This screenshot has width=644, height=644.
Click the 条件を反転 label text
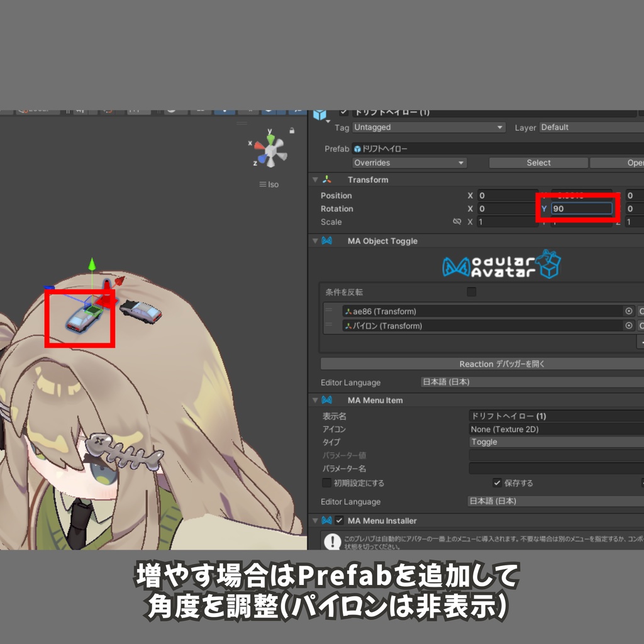344,292
